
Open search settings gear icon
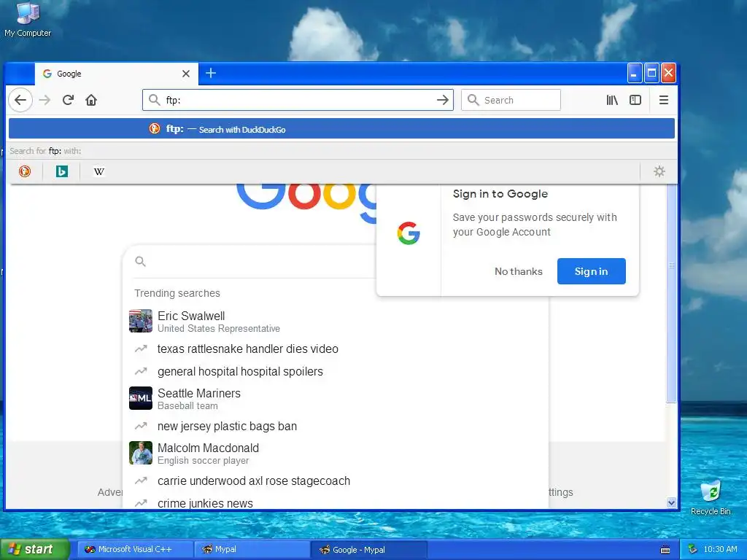659,171
